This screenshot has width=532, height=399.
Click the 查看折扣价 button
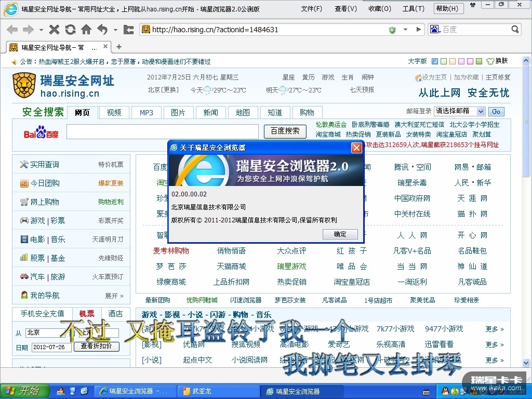click(96, 347)
